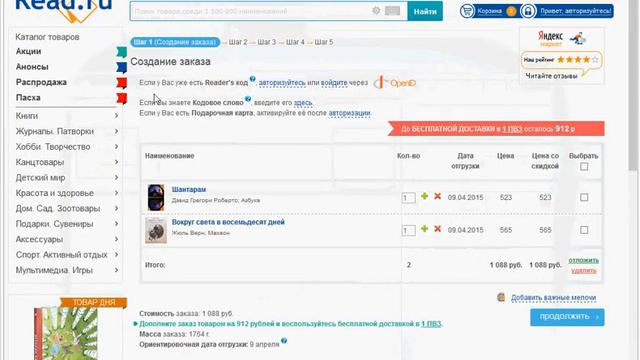Open Мультимедиа. Игры category
The width and height of the screenshot is (640, 360).
click(54, 270)
